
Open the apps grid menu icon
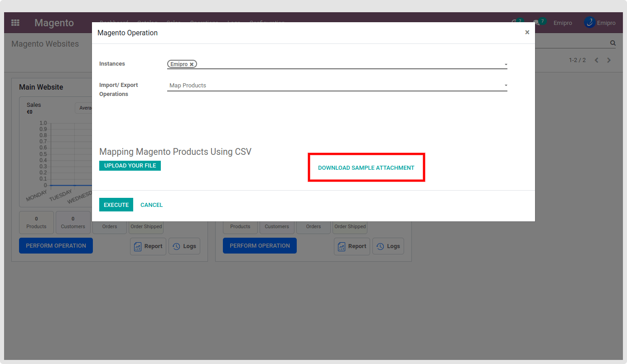(x=15, y=23)
